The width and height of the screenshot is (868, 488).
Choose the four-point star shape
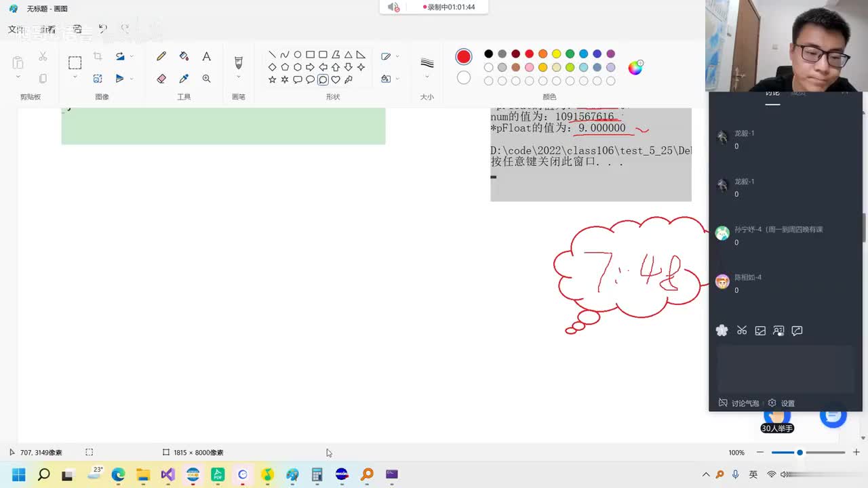361,67
